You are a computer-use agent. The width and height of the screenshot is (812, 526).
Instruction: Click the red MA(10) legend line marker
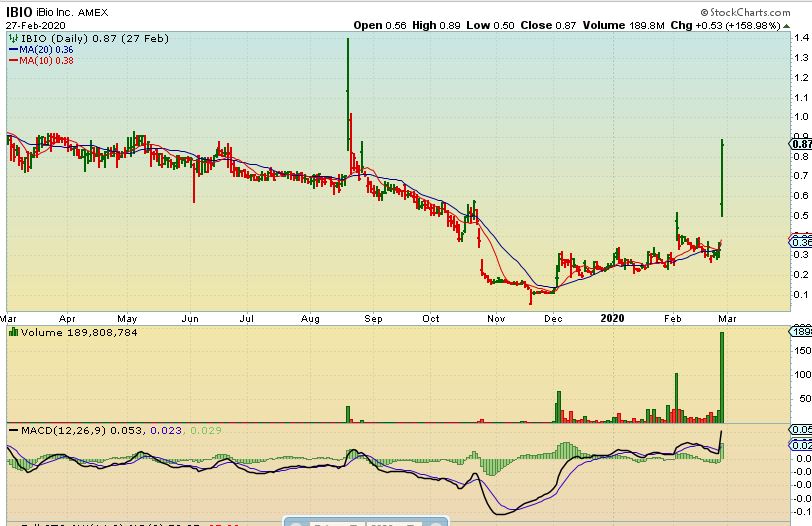13,58
